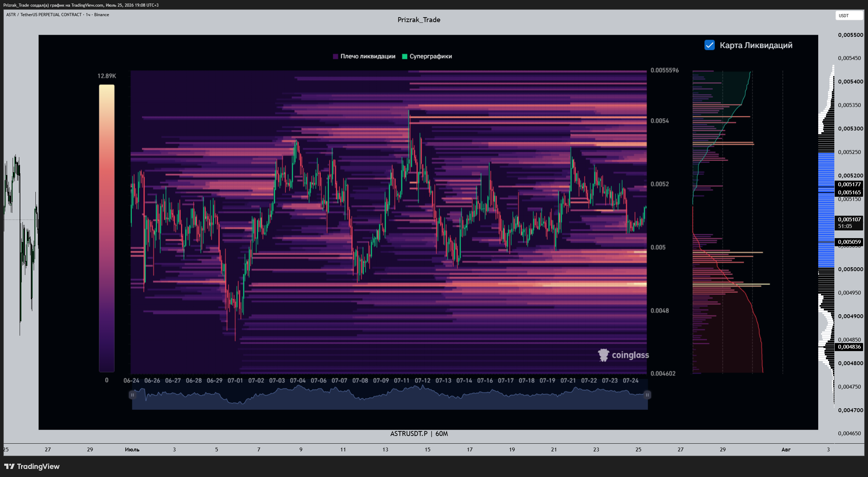Image resolution: width=868 pixels, height=477 pixels.
Task: Click the 0,005500 price axis label
Action: pos(850,35)
